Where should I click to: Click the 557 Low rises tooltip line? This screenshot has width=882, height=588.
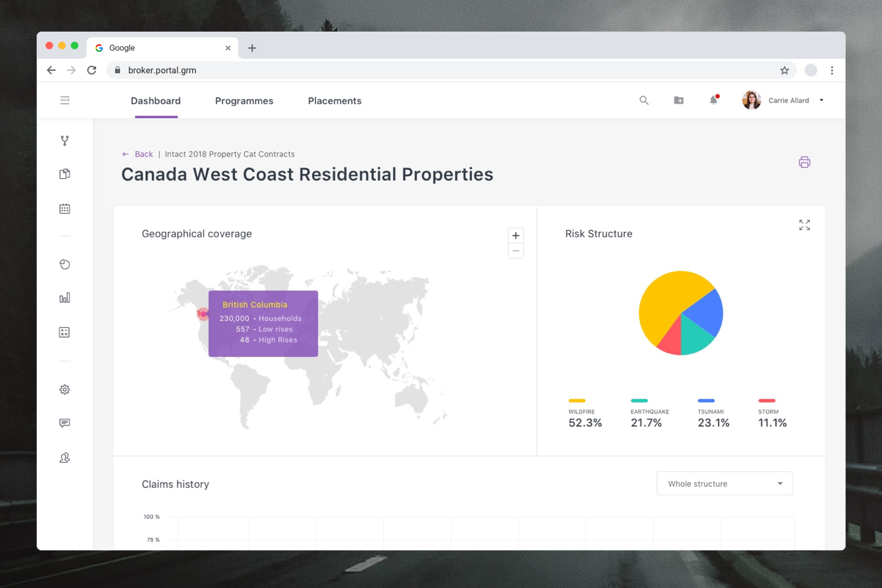pyautogui.click(x=264, y=329)
